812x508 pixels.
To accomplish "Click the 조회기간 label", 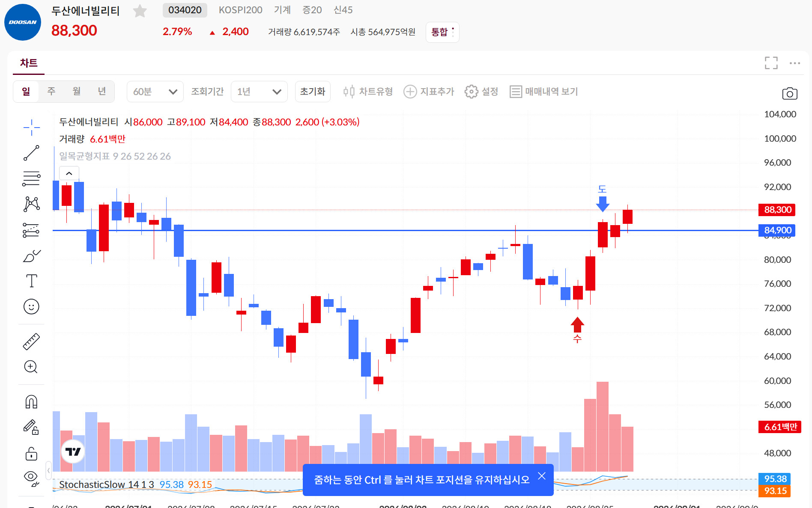I will pos(207,92).
